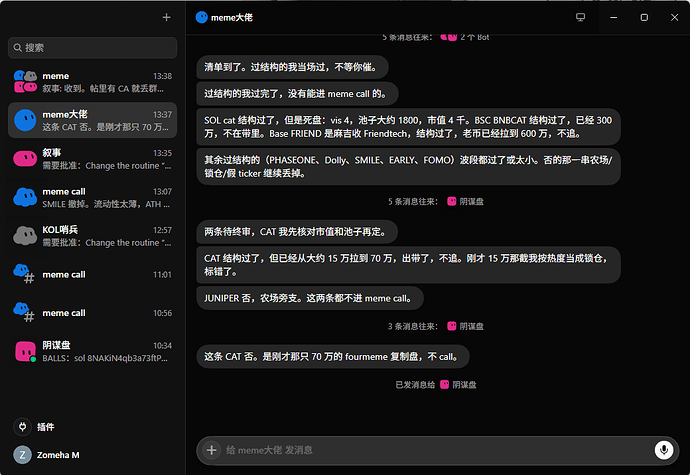
Task: Click the two-bot pink icons near top summary
Action: (448, 37)
